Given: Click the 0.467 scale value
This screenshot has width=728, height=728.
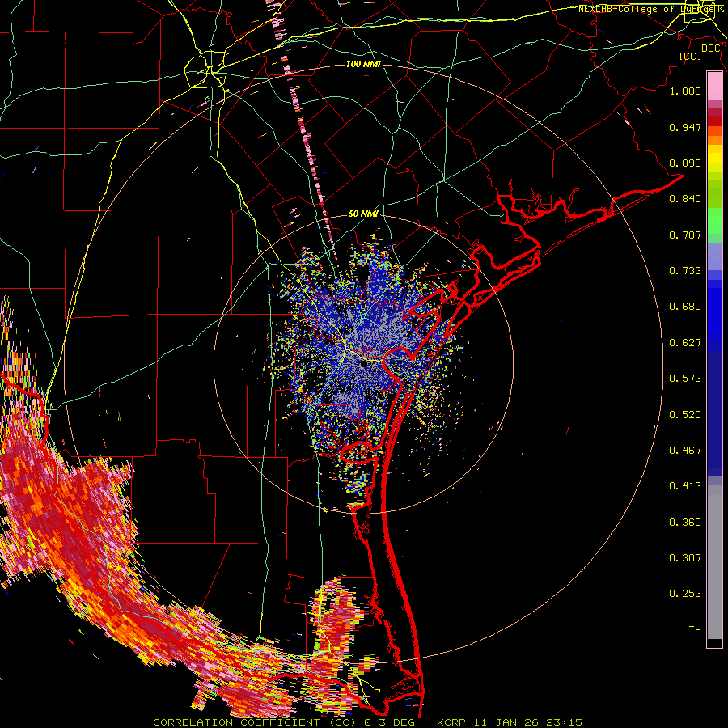Looking at the screenshot, I should pos(685,451).
